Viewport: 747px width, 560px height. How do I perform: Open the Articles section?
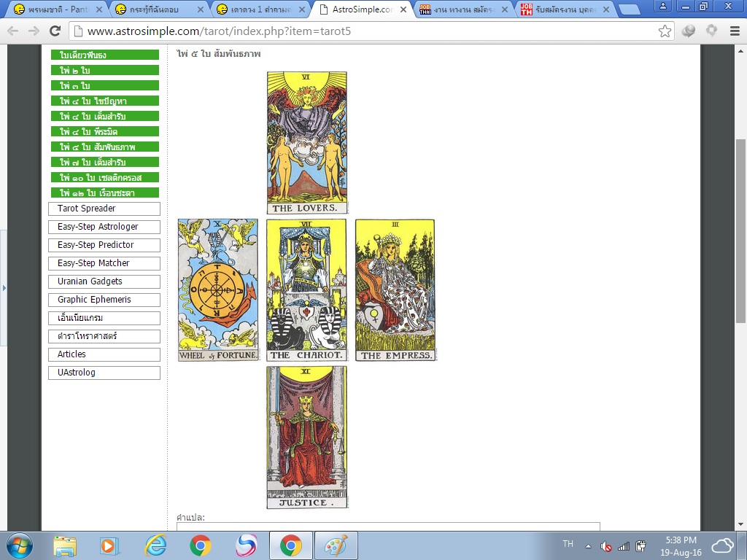click(x=104, y=354)
